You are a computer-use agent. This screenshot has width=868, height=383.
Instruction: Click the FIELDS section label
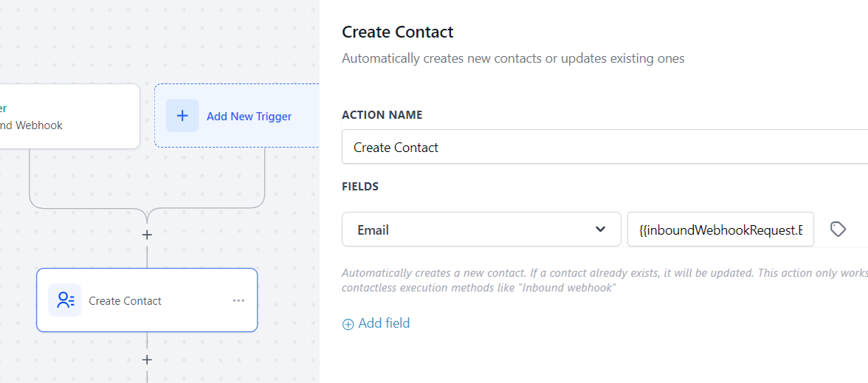[x=360, y=187]
